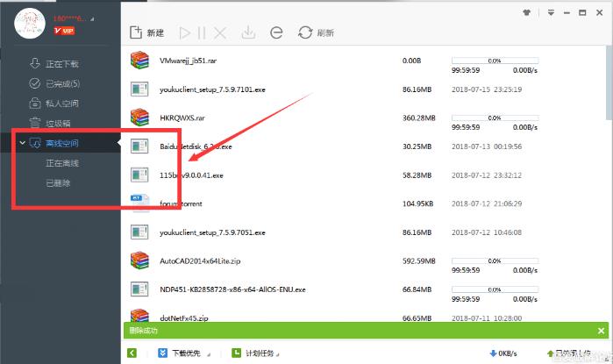Click the HKRQWXS.rar archive icon

(x=139, y=118)
